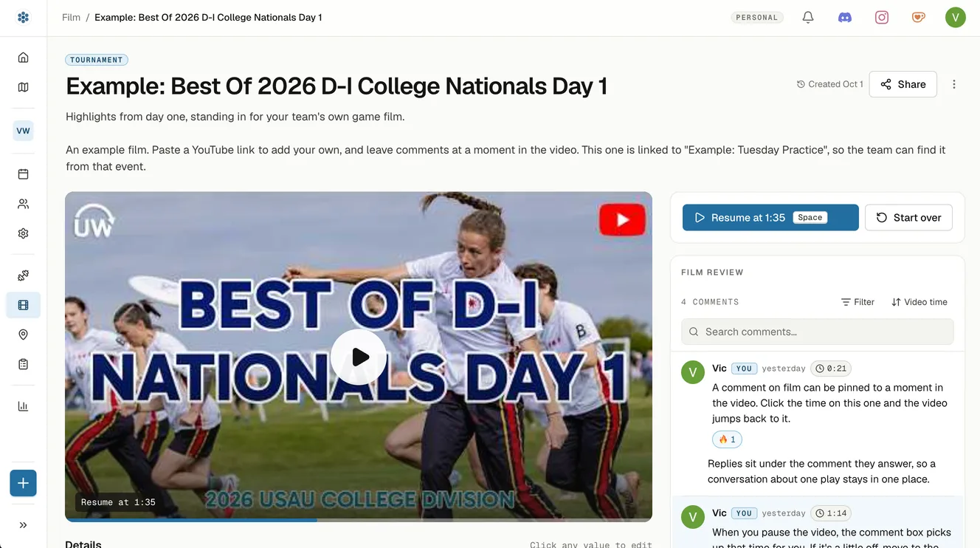Go to the Film breadcrumb link
980x548 pixels.
[72, 17]
